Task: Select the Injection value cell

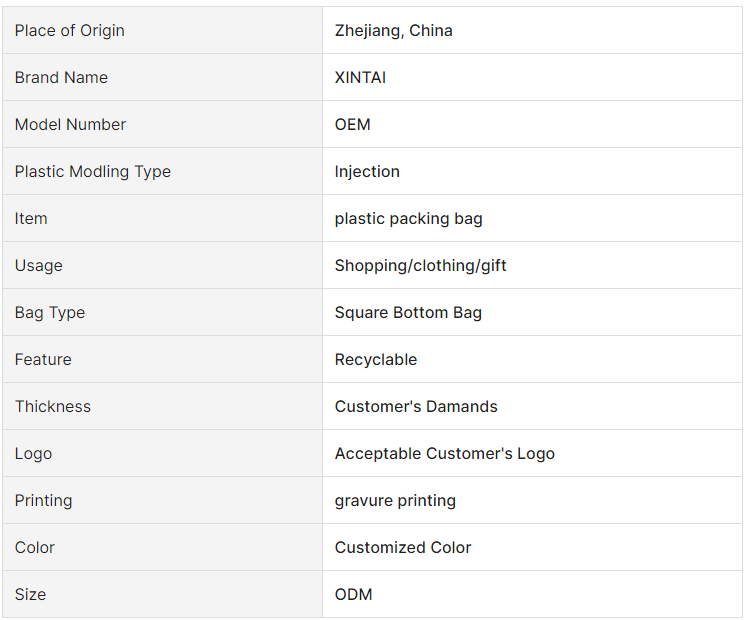Action: pos(532,171)
